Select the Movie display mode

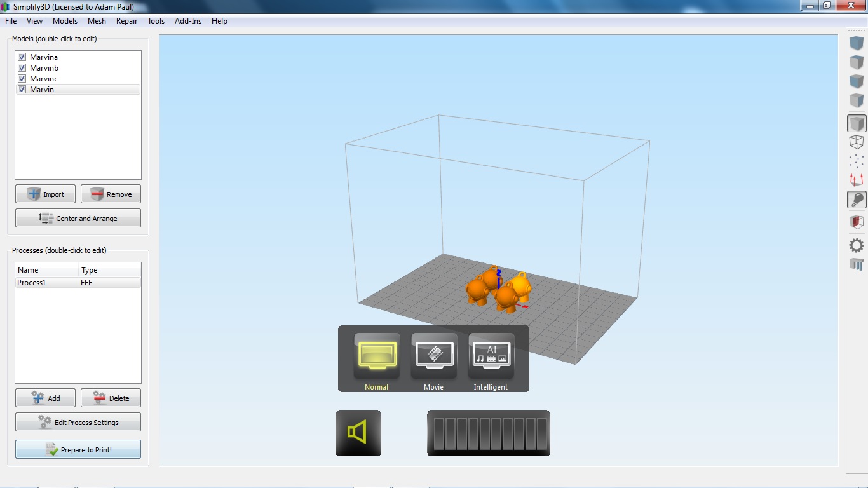[x=434, y=362]
